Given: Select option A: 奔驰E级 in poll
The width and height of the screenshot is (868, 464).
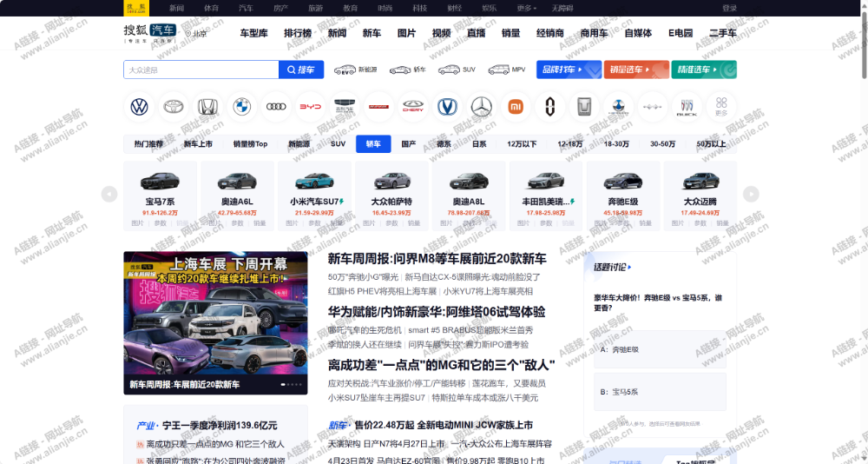Looking at the screenshot, I should [x=660, y=350].
